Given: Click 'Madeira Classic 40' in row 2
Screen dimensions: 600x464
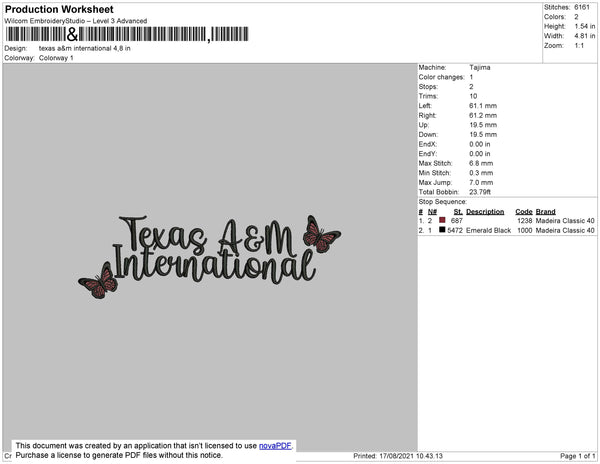Looking at the screenshot, I should click(565, 230).
